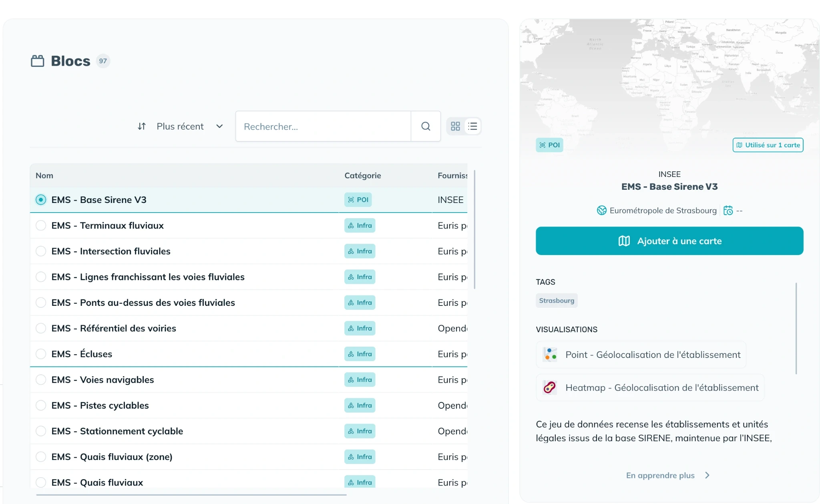Select EMS - Stationnement cyclable radio
Viewport: 820px width, 504px height.
click(41, 431)
